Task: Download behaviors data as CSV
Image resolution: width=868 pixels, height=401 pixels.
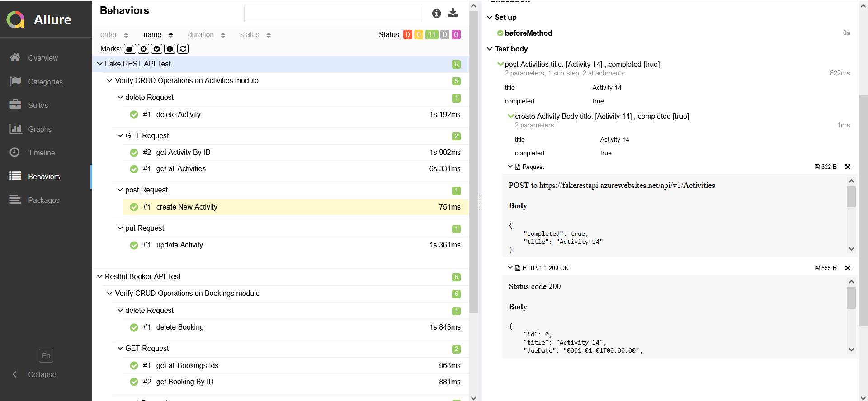Action: click(453, 13)
